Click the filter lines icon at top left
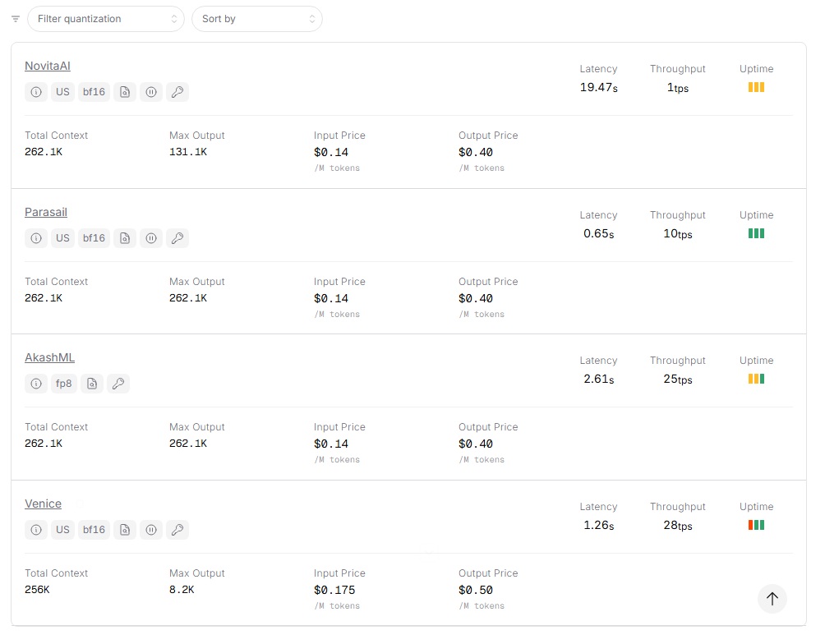The image size is (825, 644). click(x=16, y=19)
